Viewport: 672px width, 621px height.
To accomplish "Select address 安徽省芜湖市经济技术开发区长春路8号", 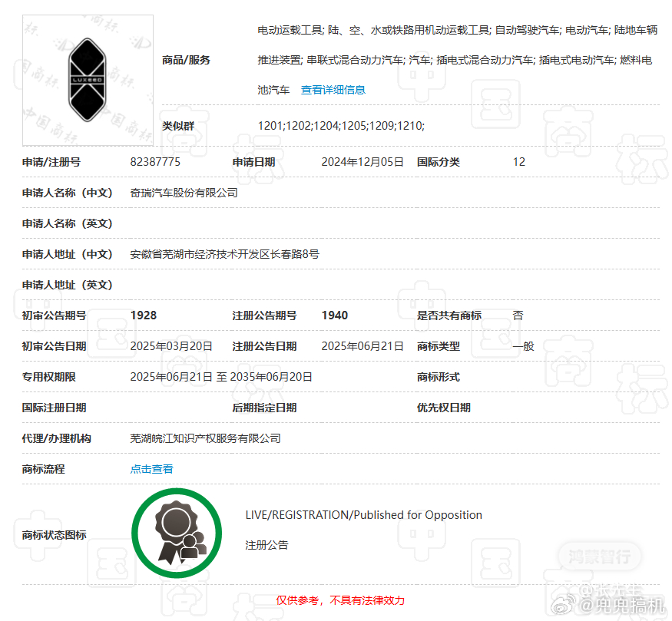I will pos(224,254).
